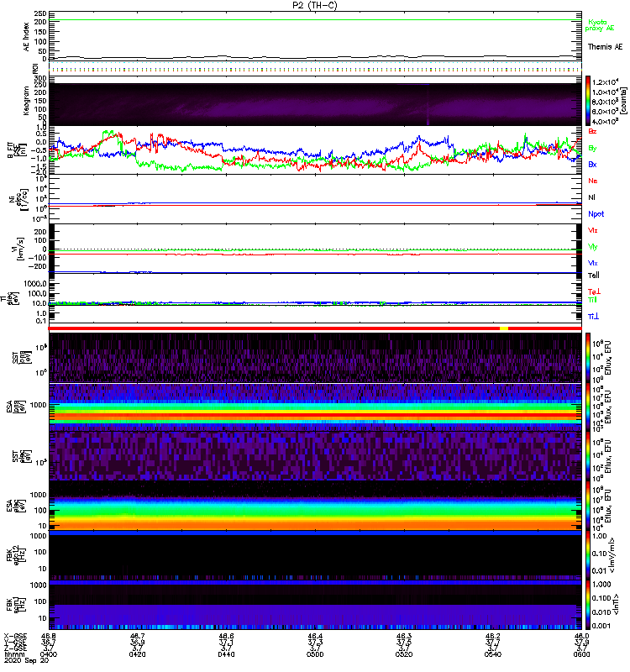This screenshot has height=672, width=630.
Task: Select the black Ni density legend label
Action: 592,197
